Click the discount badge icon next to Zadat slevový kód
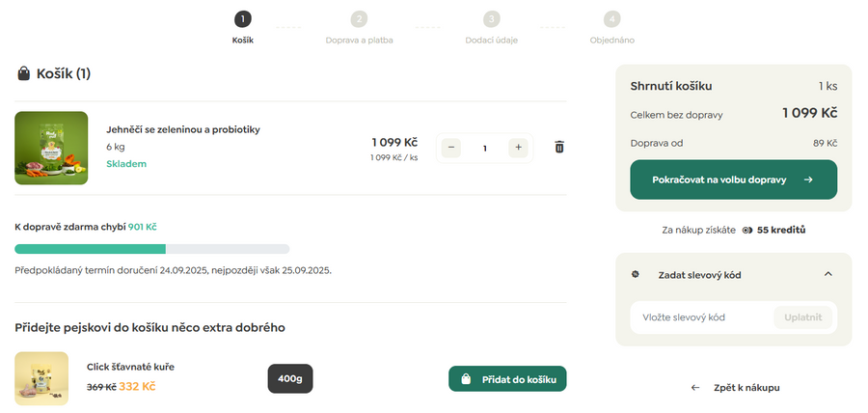This screenshot has width=868, height=413. [635, 274]
